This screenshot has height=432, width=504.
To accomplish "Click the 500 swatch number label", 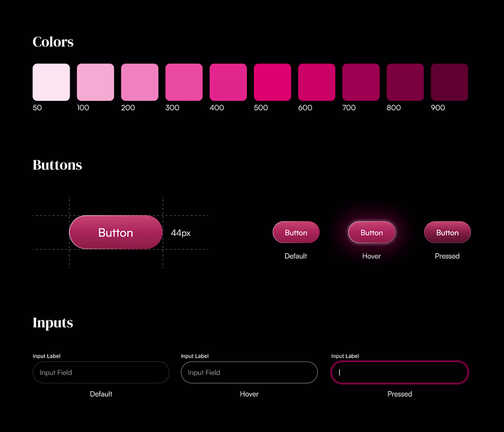I will [261, 108].
